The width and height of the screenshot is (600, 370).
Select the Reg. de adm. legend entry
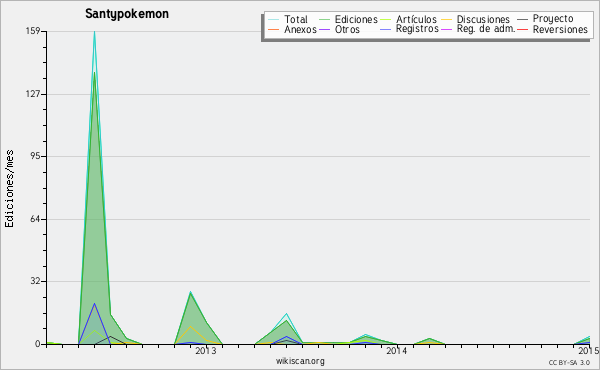pos(486,29)
